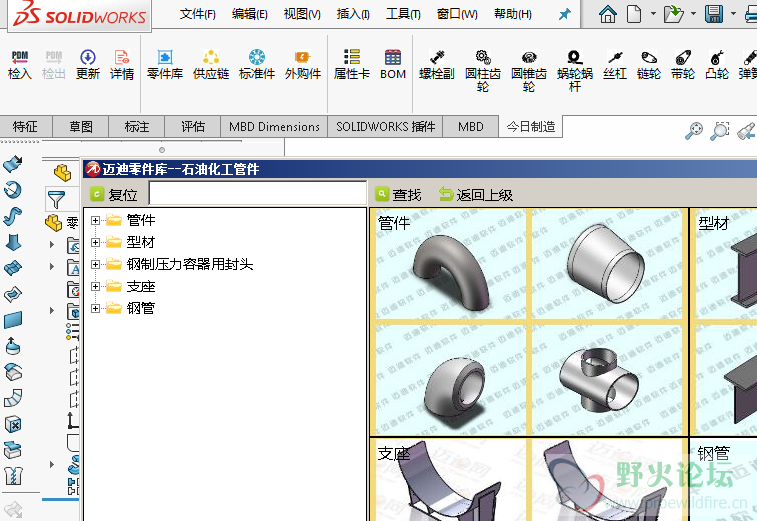Launch the 凸轮 cam tool
This screenshot has height=521, width=757.
717,65
